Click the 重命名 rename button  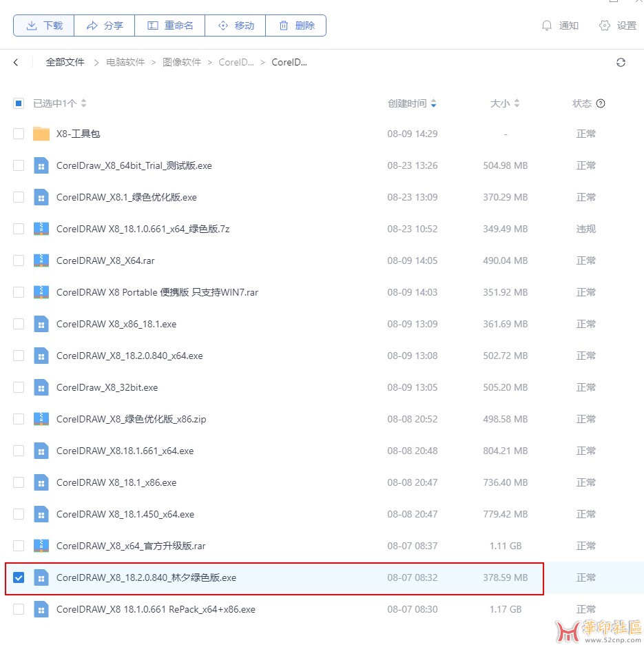coord(170,25)
